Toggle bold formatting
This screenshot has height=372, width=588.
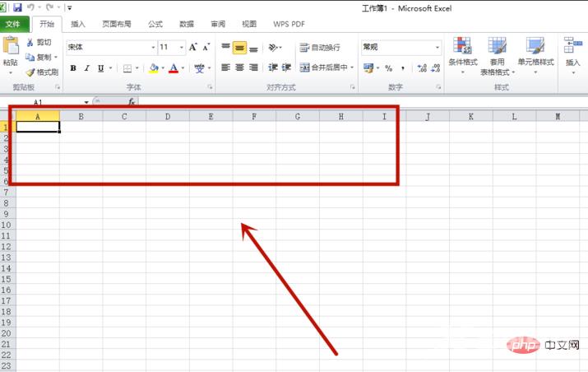tap(73, 68)
